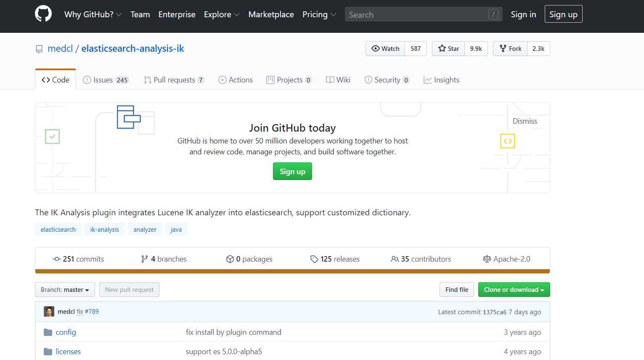The width and height of the screenshot is (644, 360).
Task: Click the green checkmark banner icon
Action: coord(52,136)
